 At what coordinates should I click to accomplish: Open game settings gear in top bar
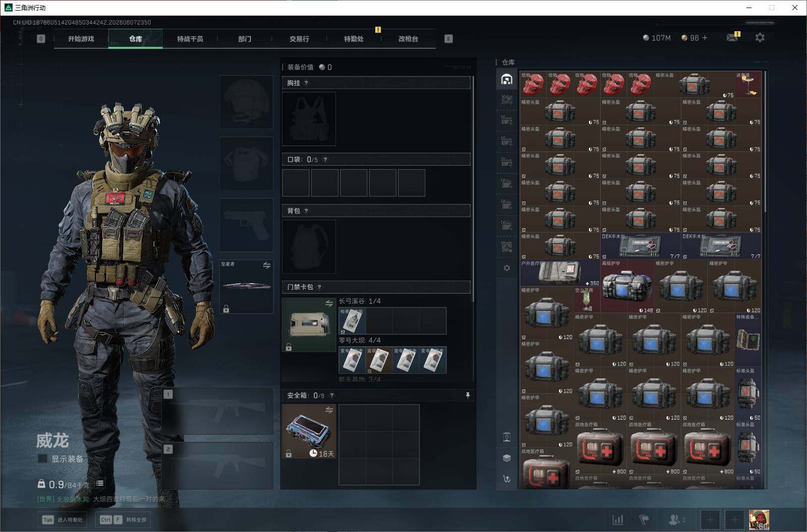pos(760,38)
